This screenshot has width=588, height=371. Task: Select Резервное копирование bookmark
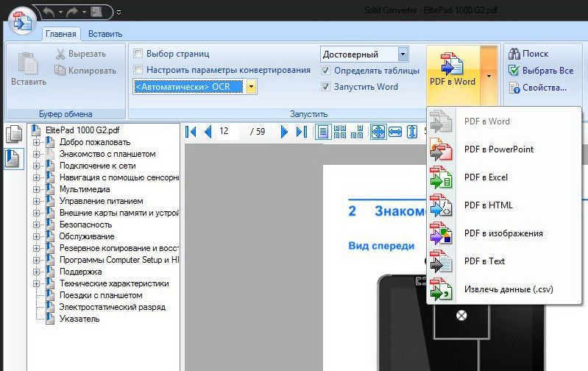pyautogui.click(x=119, y=248)
